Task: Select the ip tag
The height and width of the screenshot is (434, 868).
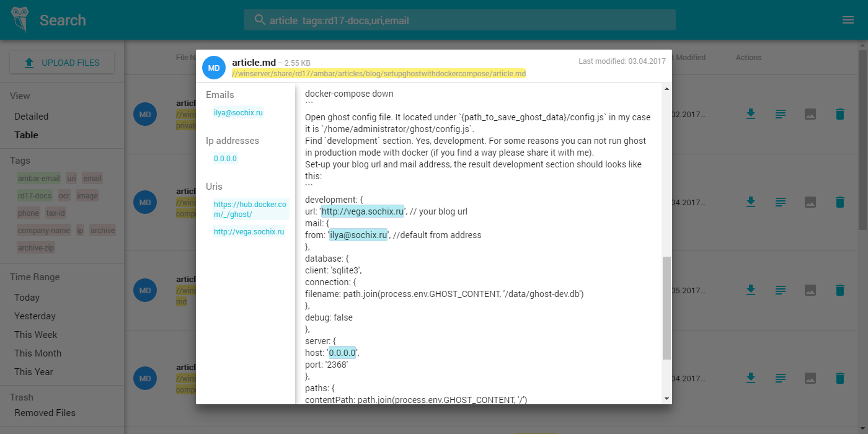Action: click(x=80, y=231)
